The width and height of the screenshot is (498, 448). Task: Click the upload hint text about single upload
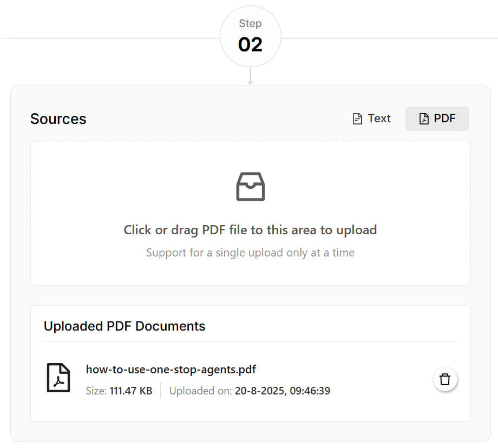click(x=250, y=252)
